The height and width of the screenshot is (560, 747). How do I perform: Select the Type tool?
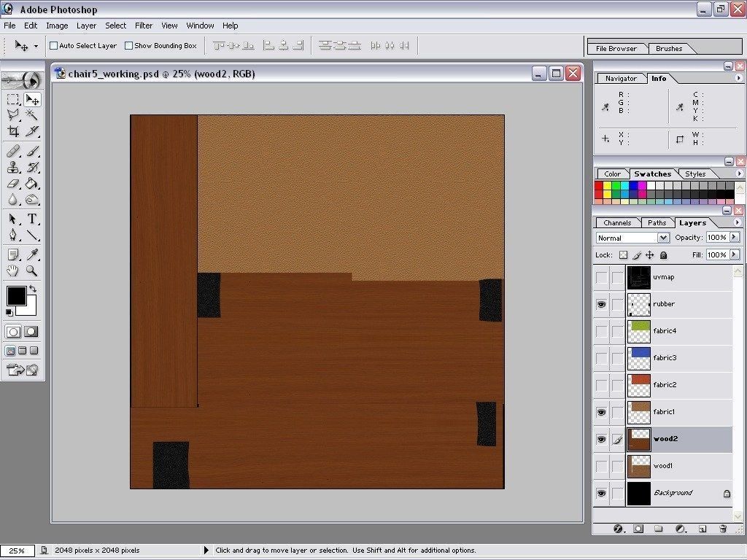(x=32, y=219)
